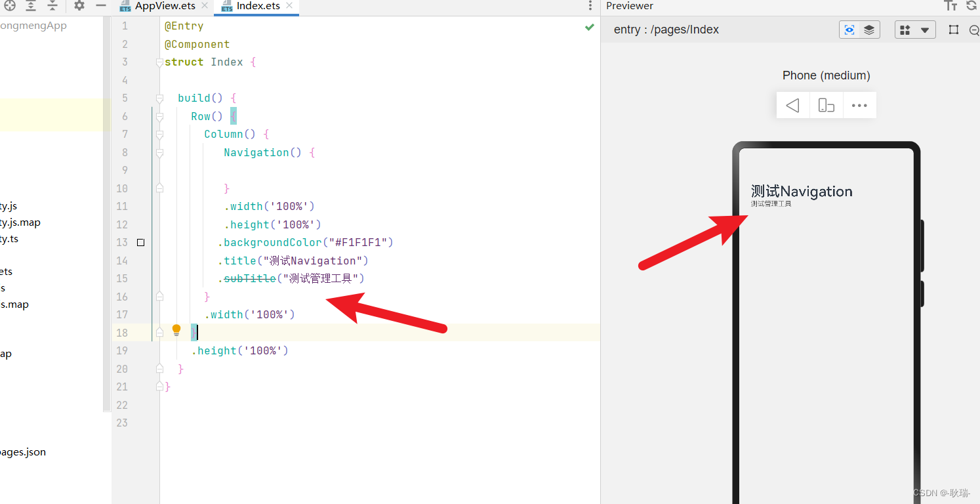Open the editor tabs three-dot menu
This screenshot has height=504, width=980.
590,6
